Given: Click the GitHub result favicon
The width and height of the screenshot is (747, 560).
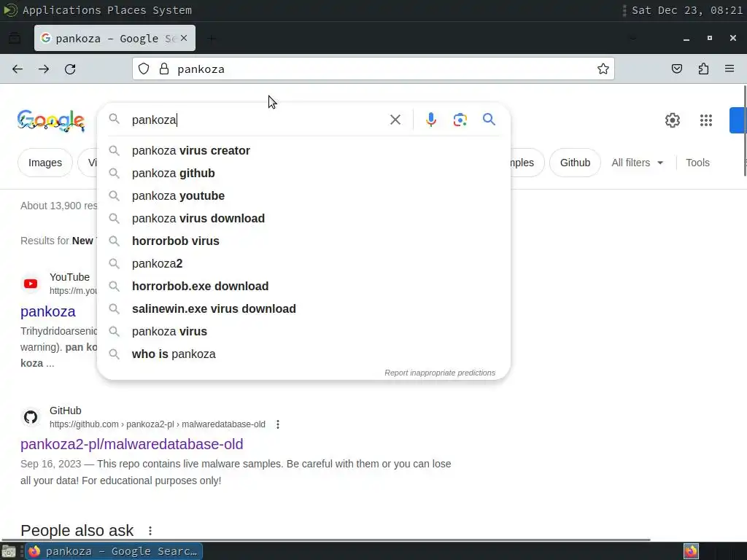Looking at the screenshot, I should click(x=31, y=417).
